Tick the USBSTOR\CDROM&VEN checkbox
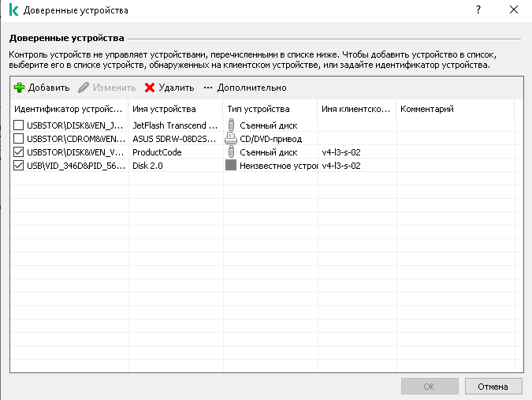The image size is (532, 400). (20, 138)
